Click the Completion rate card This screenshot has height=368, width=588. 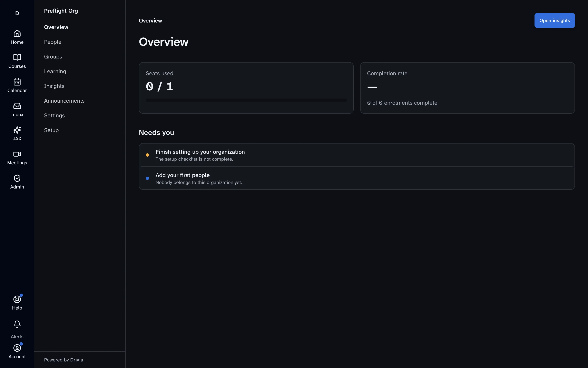[x=467, y=88]
